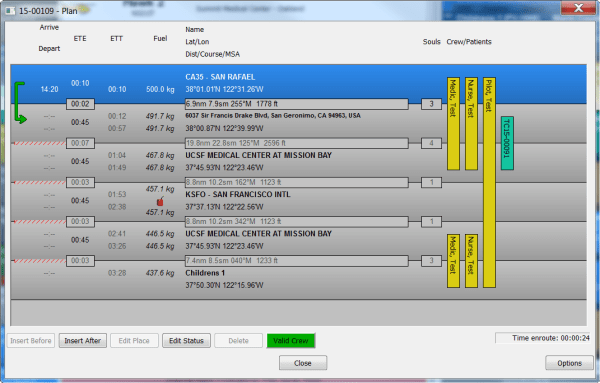Click the Fuel column header
The image size is (600, 383).
[x=160, y=38]
